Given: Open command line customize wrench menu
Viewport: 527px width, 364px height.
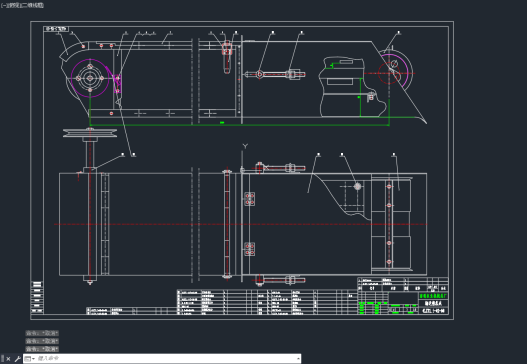Looking at the screenshot, I should point(17,359).
